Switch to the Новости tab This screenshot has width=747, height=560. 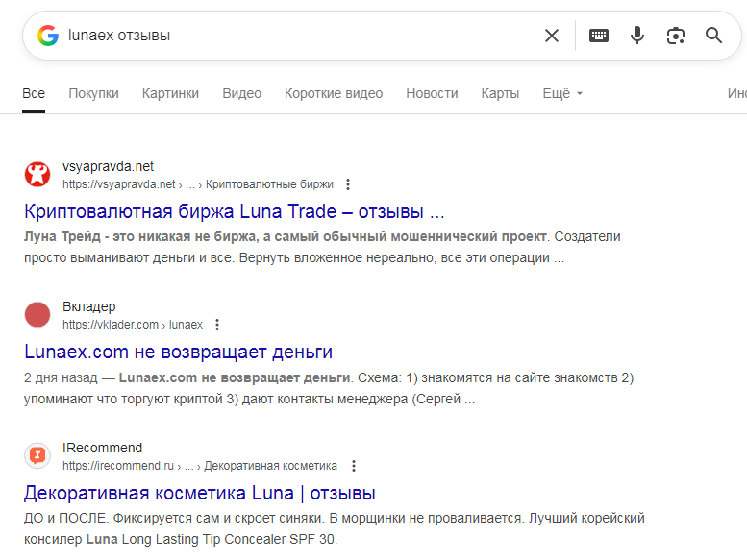[x=432, y=93]
